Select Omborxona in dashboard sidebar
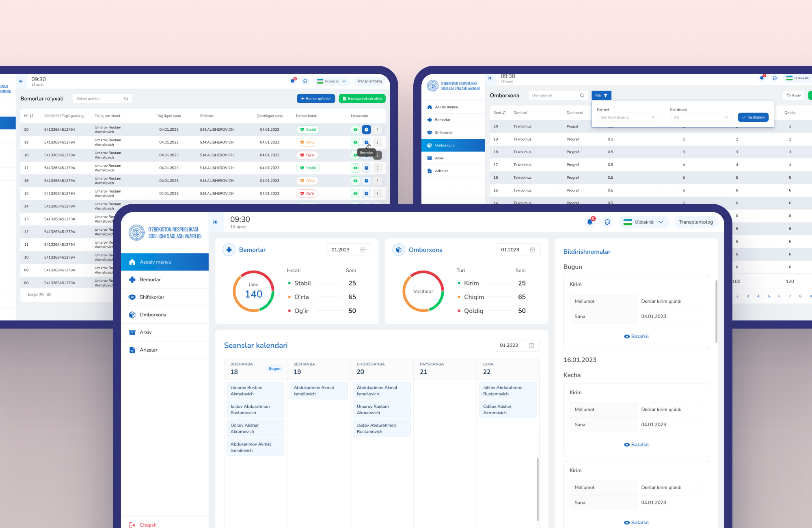This screenshot has height=528, width=812. click(153, 315)
